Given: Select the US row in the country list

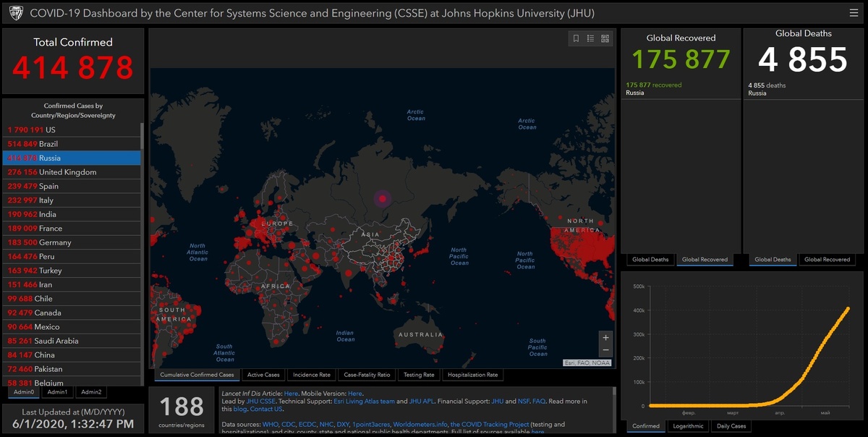Looking at the screenshot, I should click(x=72, y=130).
